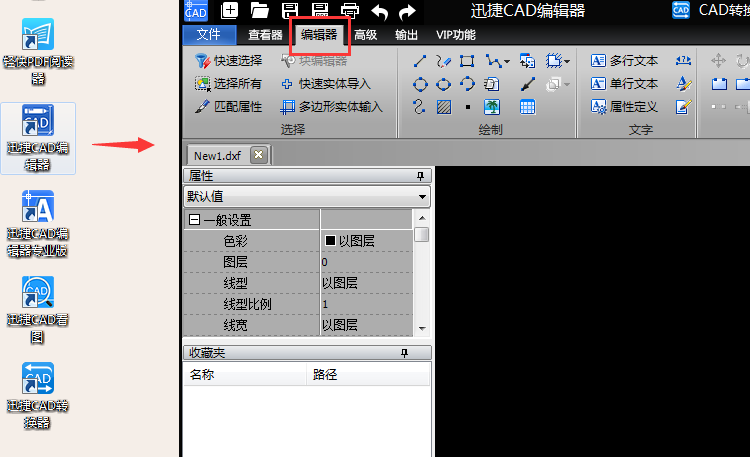
Task: Click the 色彩 color swatch value
Action: (330, 241)
